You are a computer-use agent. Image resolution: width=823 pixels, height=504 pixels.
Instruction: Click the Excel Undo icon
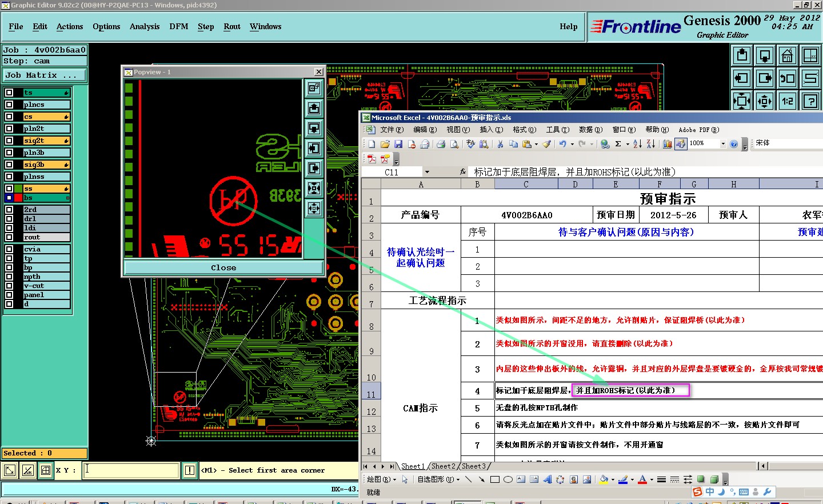click(x=563, y=144)
